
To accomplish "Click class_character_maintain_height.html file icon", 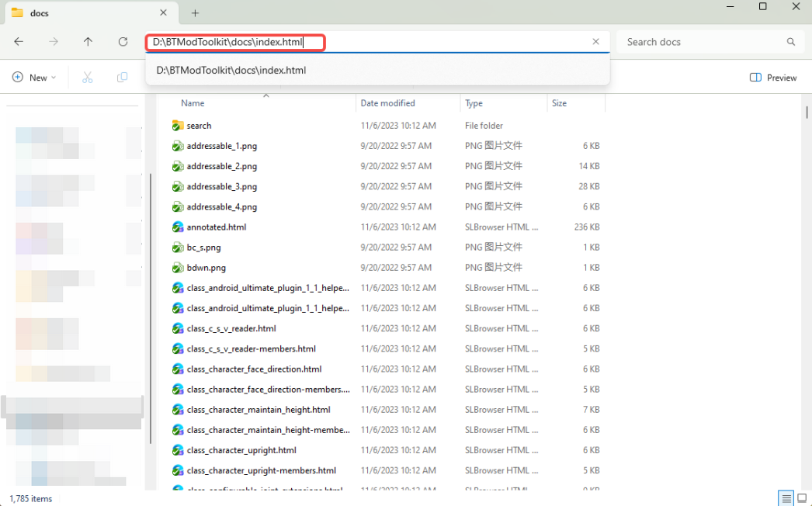I will 178,410.
